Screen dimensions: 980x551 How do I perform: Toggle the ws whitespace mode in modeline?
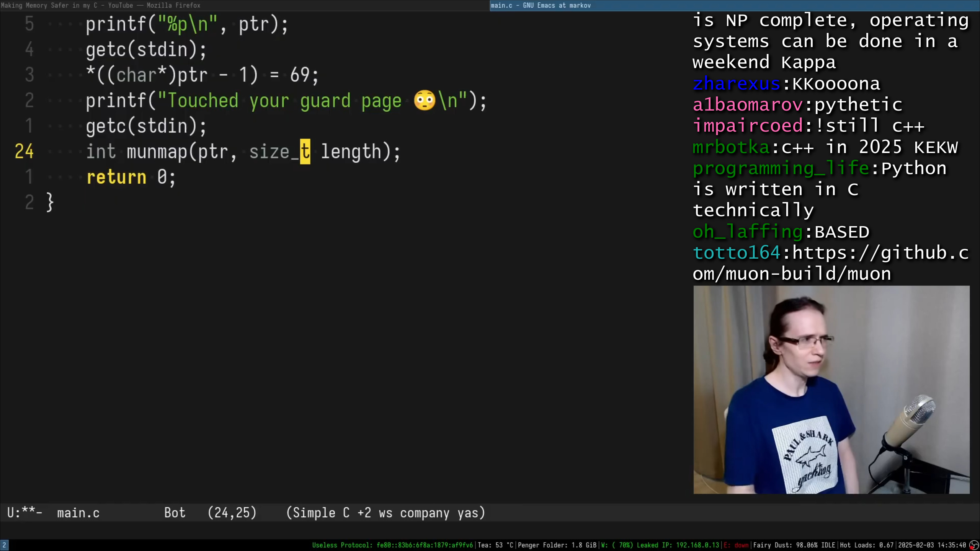385,513
